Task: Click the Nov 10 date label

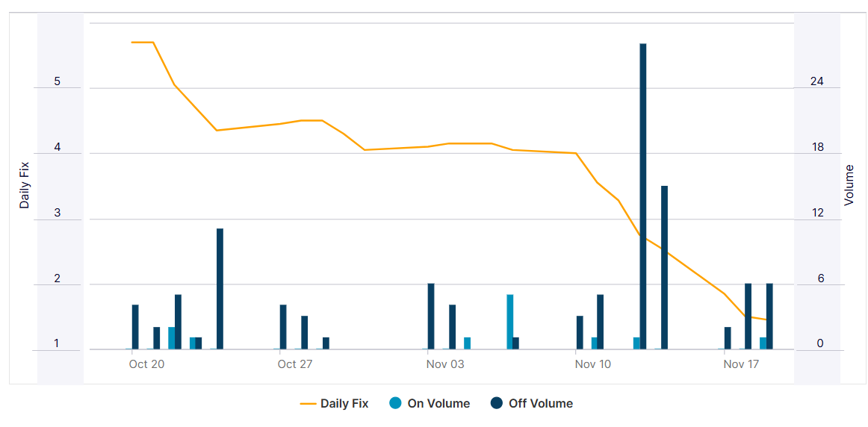Action: pos(593,364)
